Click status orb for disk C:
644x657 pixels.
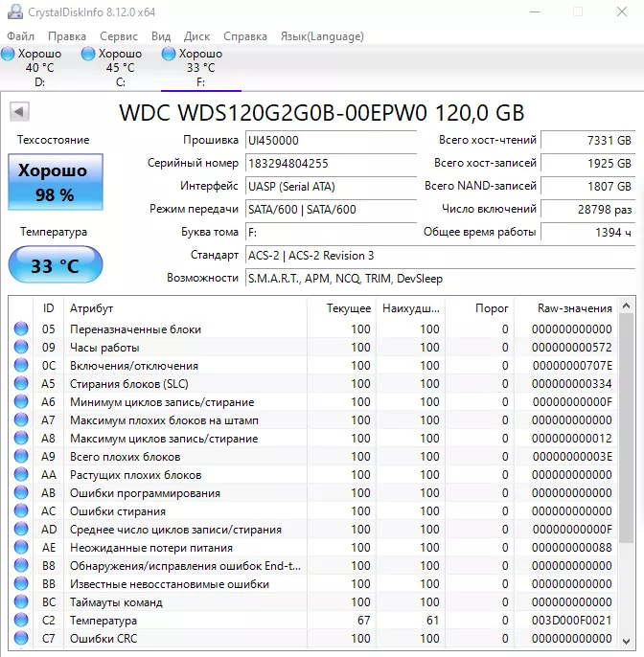click(89, 55)
